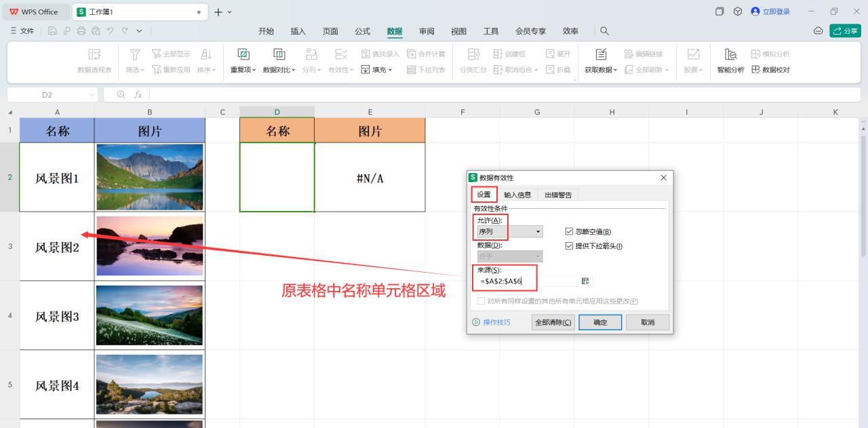
Task: Click the 获取数据 icon
Action: 601,54
